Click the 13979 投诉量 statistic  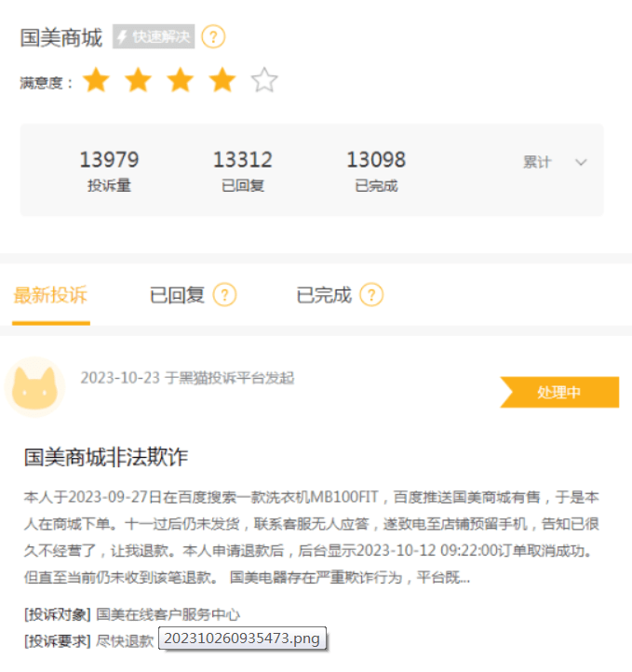click(x=109, y=170)
